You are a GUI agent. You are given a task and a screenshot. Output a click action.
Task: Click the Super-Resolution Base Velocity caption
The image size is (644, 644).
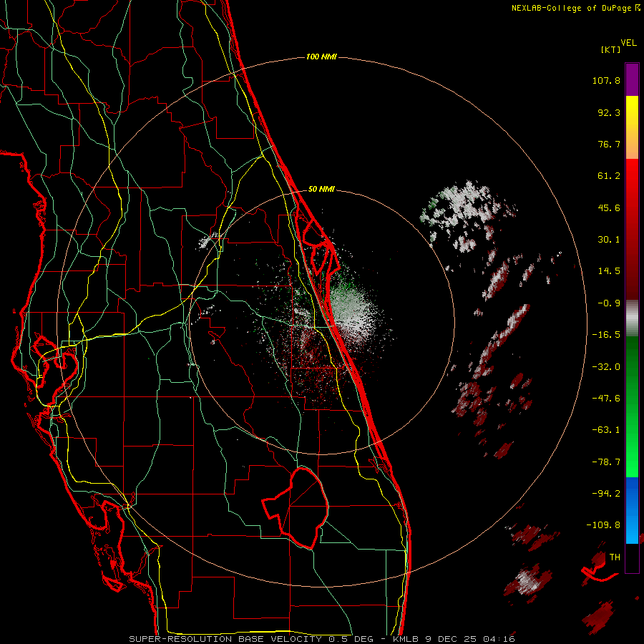coord(321,639)
